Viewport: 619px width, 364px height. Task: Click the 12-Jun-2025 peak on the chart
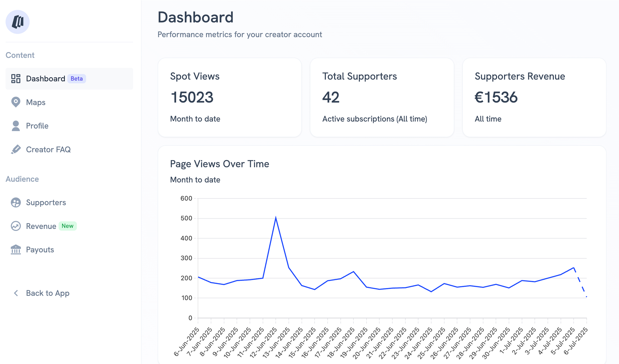click(x=276, y=218)
